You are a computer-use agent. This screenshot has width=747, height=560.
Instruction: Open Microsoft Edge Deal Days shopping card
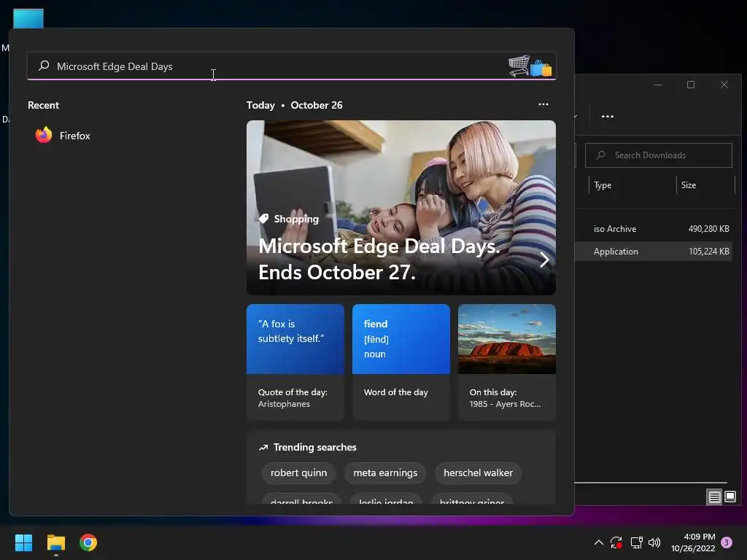401,208
